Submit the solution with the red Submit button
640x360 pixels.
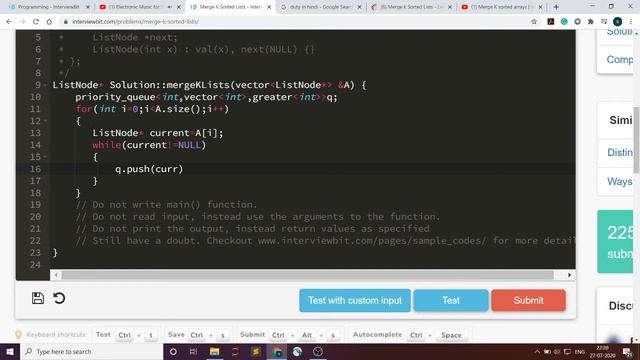[528, 300]
